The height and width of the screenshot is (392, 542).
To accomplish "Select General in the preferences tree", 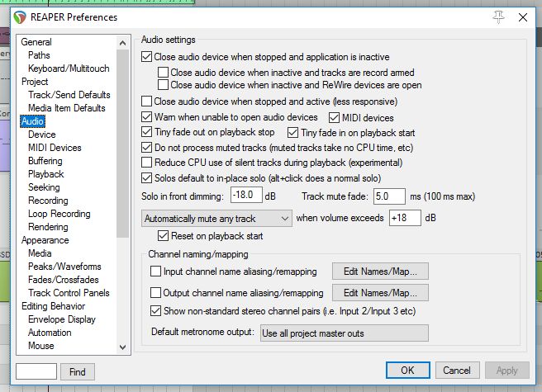I will (36, 42).
